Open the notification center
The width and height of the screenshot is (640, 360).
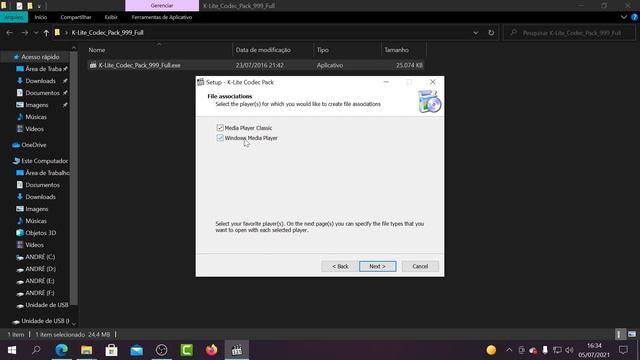[x=623, y=350]
